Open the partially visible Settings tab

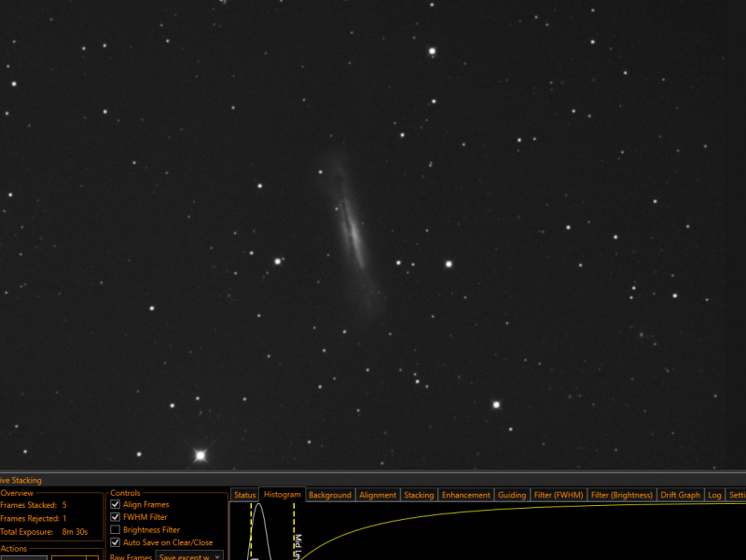point(737,495)
